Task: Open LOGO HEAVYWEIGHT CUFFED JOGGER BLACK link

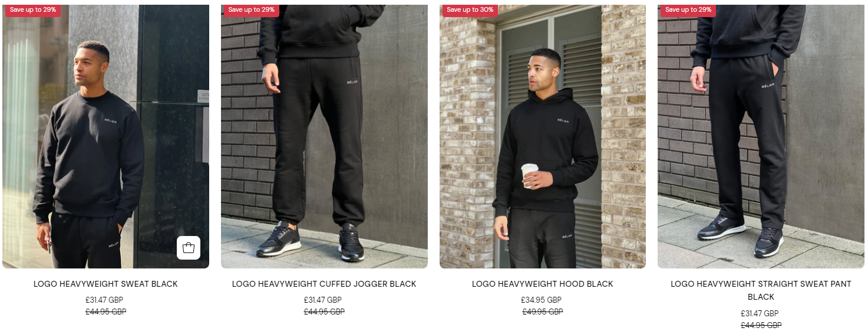Action: tap(324, 284)
